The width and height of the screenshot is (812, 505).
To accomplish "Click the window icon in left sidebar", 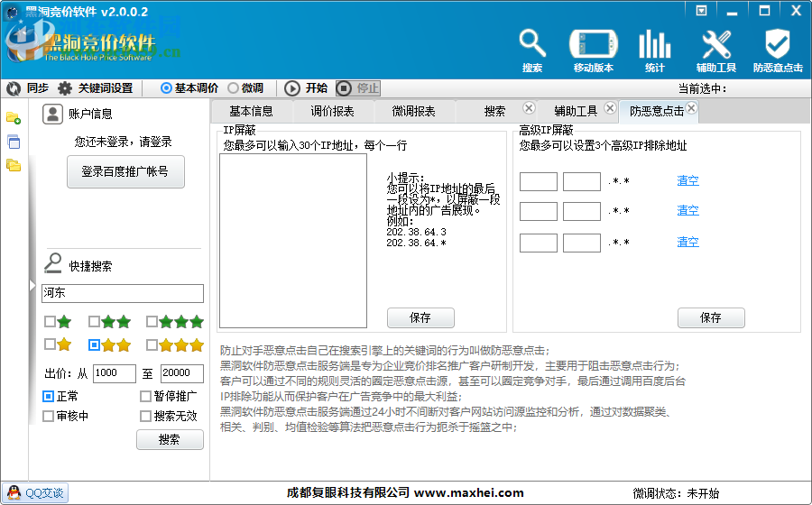I will pos(14,142).
